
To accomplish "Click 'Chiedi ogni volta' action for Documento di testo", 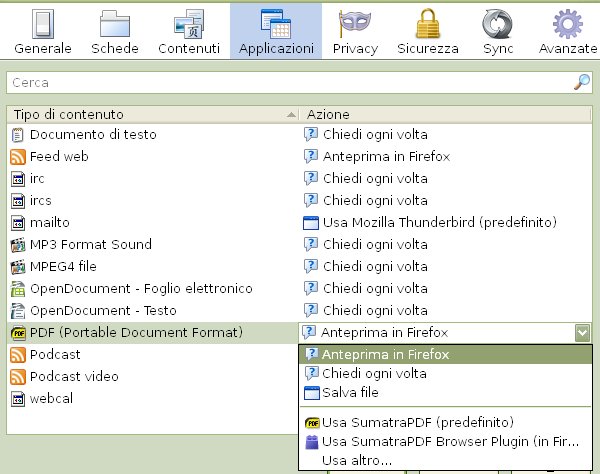I will click(x=375, y=135).
